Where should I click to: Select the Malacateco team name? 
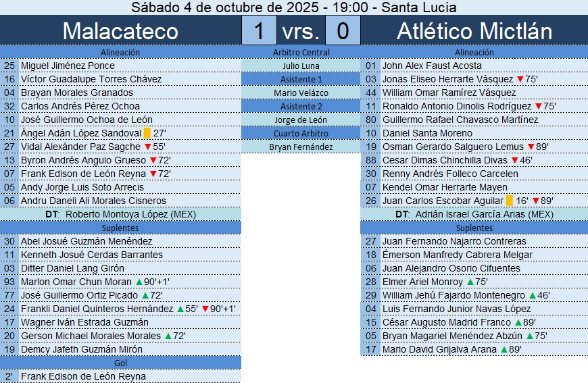(x=120, y=31)
